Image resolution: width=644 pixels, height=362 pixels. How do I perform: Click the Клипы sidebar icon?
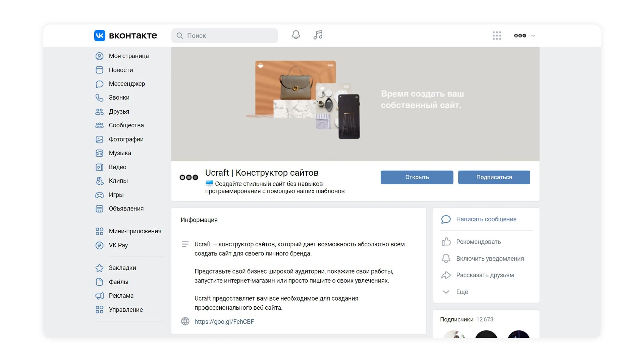pyautogui.click(x=99, y=181)
